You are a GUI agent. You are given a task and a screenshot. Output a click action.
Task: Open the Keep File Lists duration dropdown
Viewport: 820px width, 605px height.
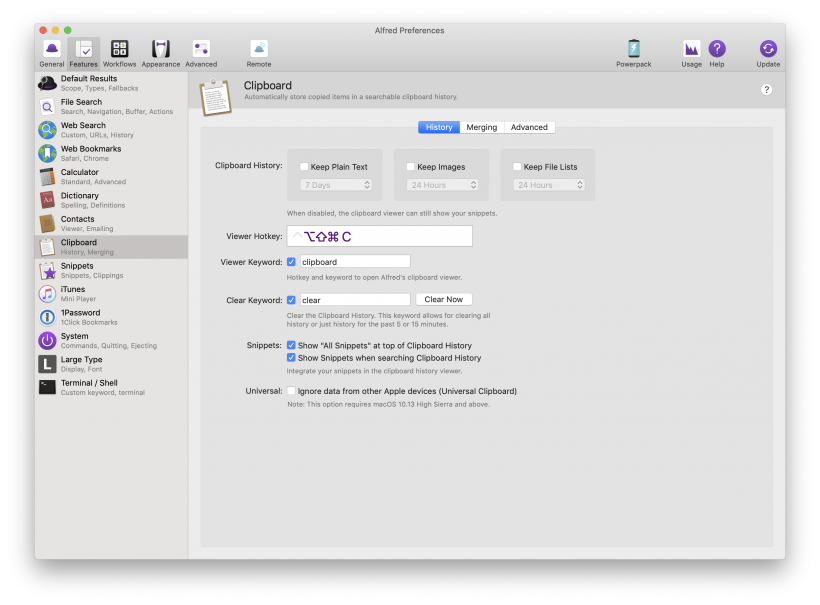point(549,185)
